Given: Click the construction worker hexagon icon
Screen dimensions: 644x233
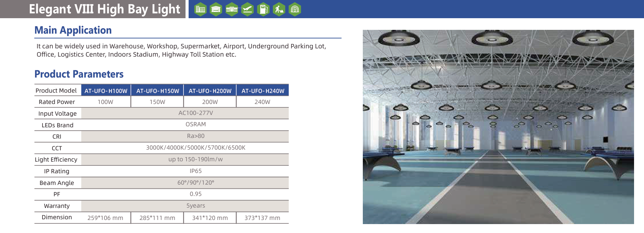Looking at the screenshot, I should pyautogui.click(x=279, y=9).
